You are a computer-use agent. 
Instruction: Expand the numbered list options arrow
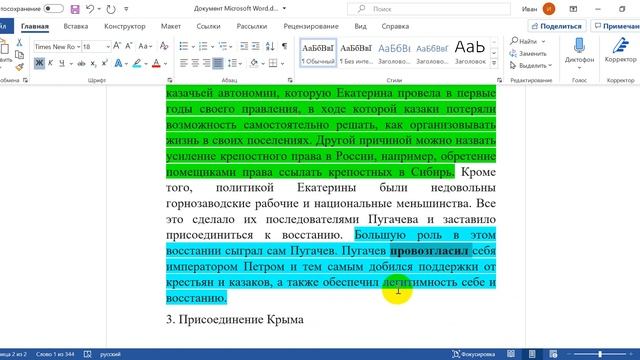(x=212, y=47)
